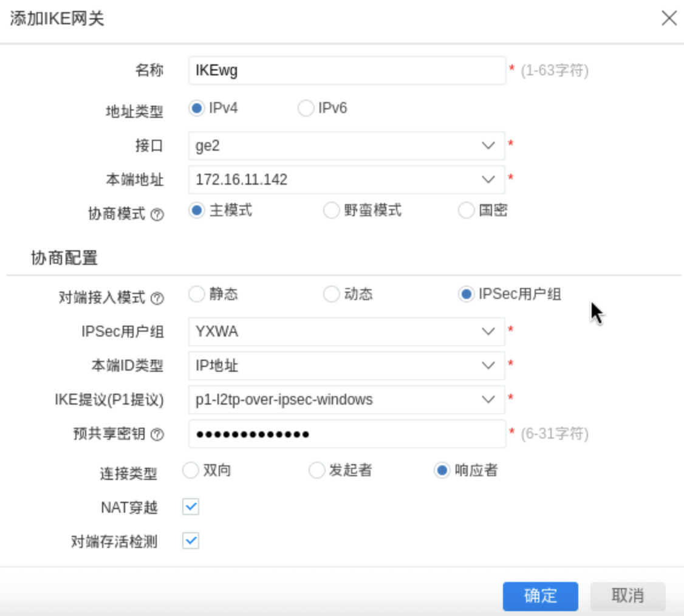Click help icon next to 预共享密钥
The image size is (684, 616).
click(x=157, y=434)
